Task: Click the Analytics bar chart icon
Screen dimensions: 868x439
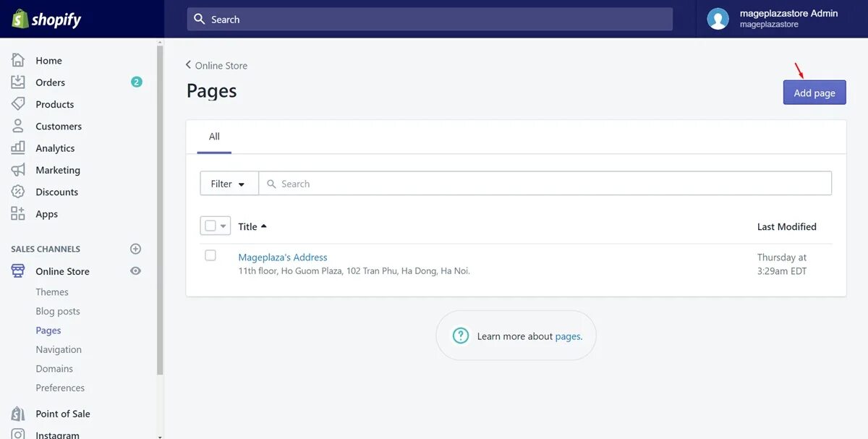Action: 18,148
